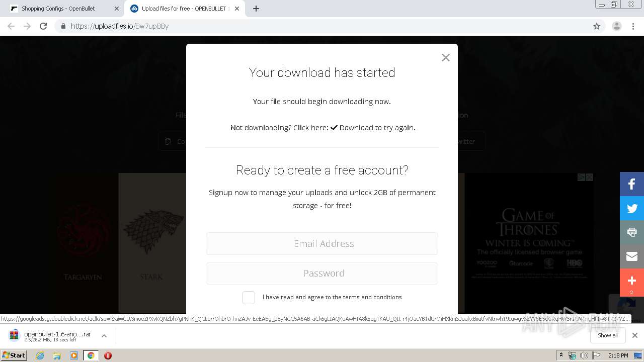The height and width of the screenshot is (362, 644).
Task: Close the downloads bar
Action: [635, 335]
